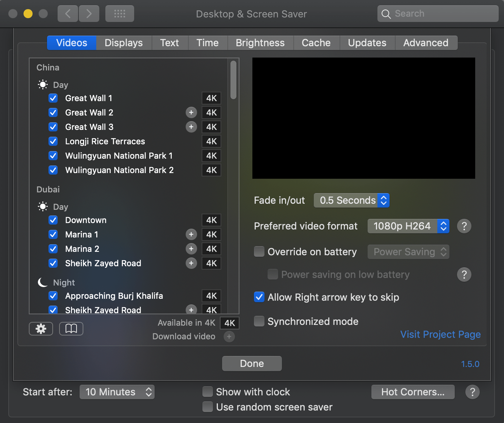504x423 pixels.
Task: Switch to the Time tab
Action: [x=208, y=43]
